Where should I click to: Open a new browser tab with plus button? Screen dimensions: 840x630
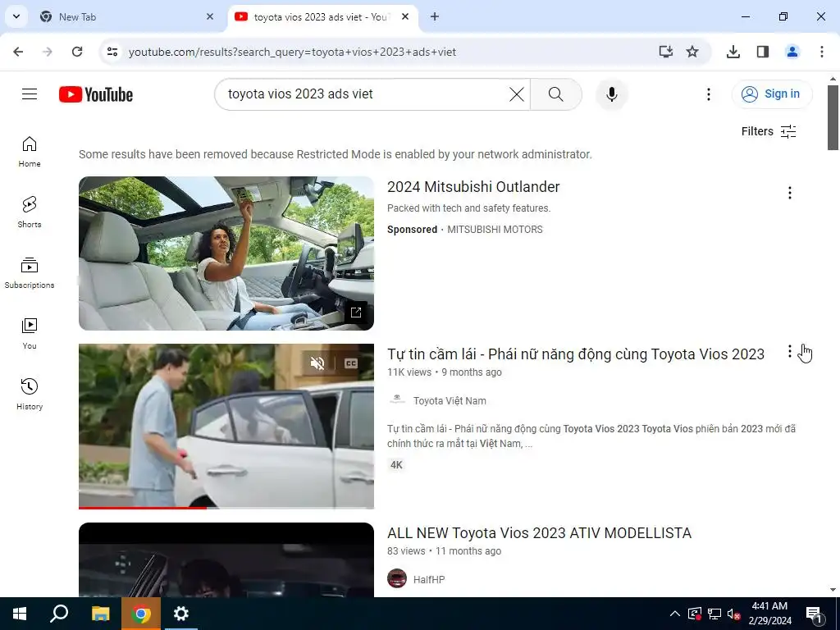pyautogui.click(x=435, y=16)
